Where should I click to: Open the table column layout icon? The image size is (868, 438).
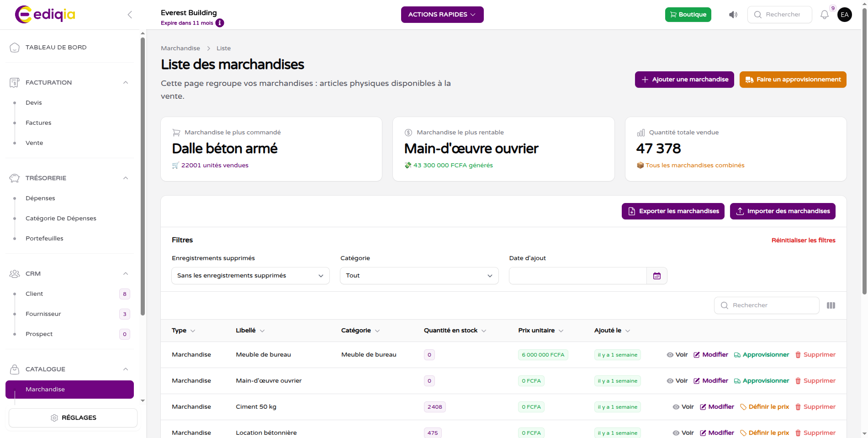pos(831,305)
